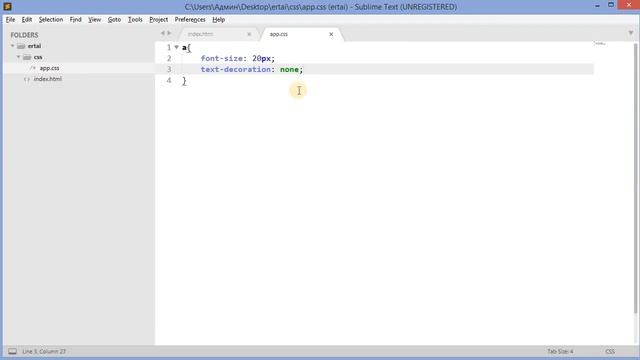
Task: Open app.css in the sidebar
Action: 49,68
